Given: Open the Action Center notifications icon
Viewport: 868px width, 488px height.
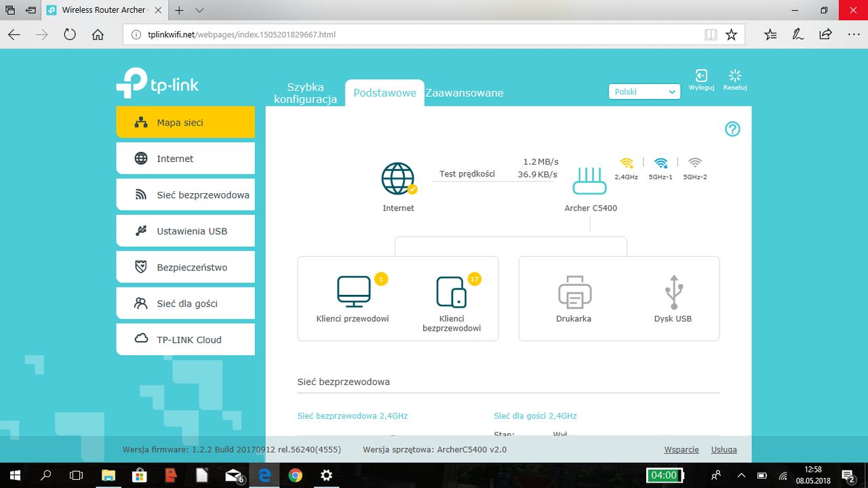Looking at the screenshot, I should [x=848, y=475].
